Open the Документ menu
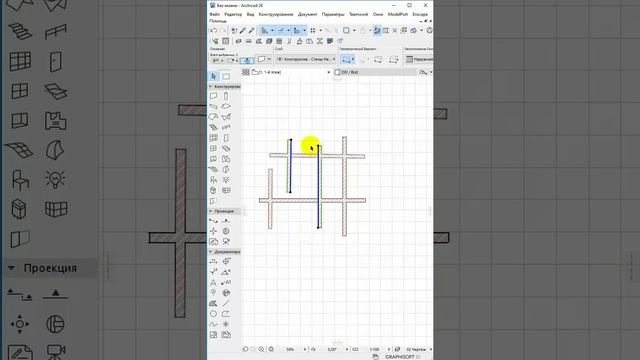 (x=307, y=14)
